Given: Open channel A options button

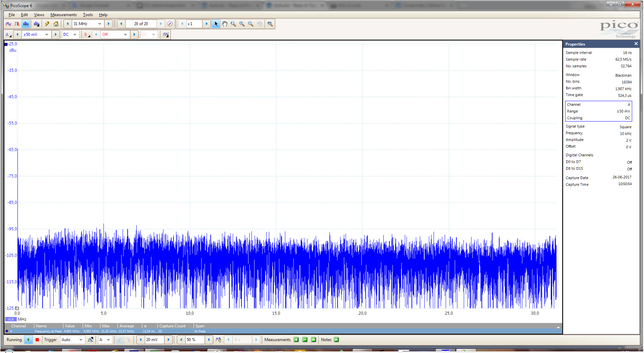Looking at the screenshot, I should (8, 35).
